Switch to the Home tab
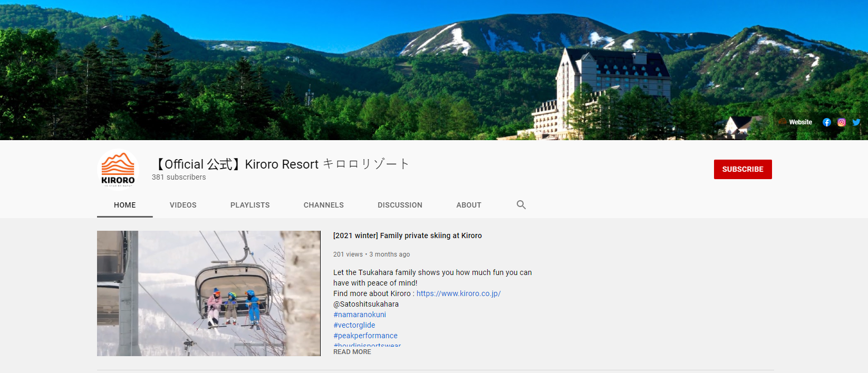The image size is (868, 373). [125, 205]
